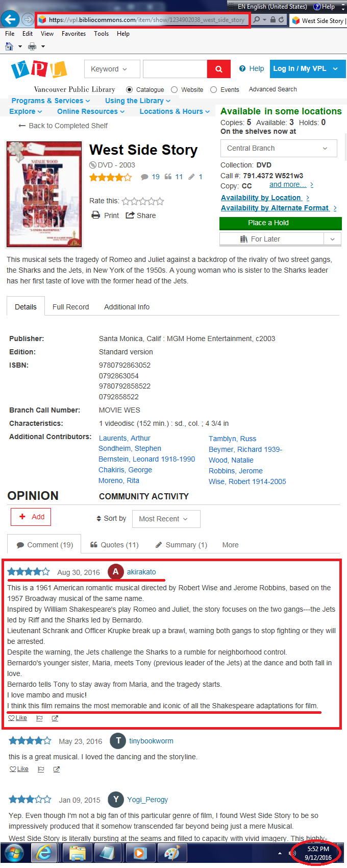Open the Availability by Alternate Format link
This screenshot has height=868, width=347.
click(x=279, y=208)
